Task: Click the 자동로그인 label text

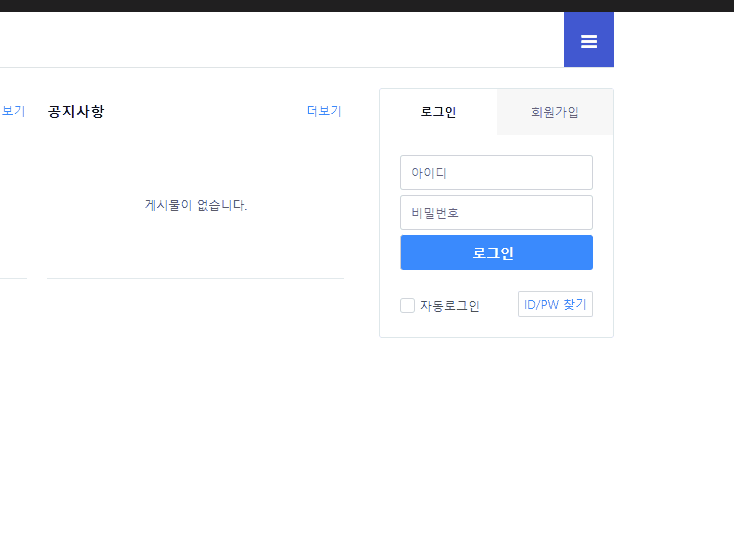Action: [449, 306]
